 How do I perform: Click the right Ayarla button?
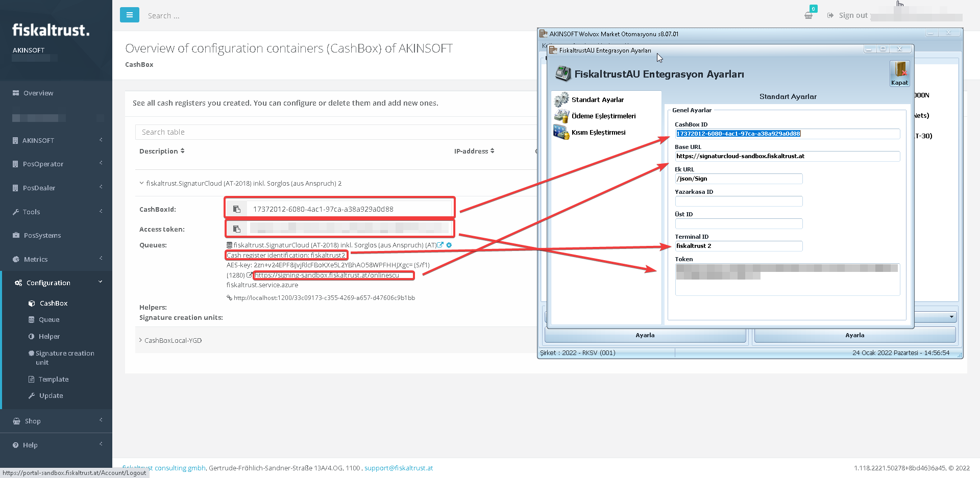854,335
